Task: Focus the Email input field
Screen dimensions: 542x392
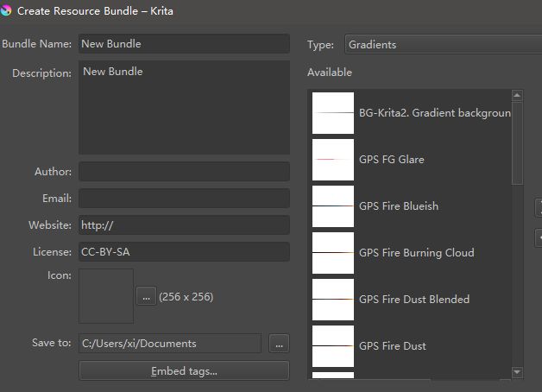Action: 184,199
